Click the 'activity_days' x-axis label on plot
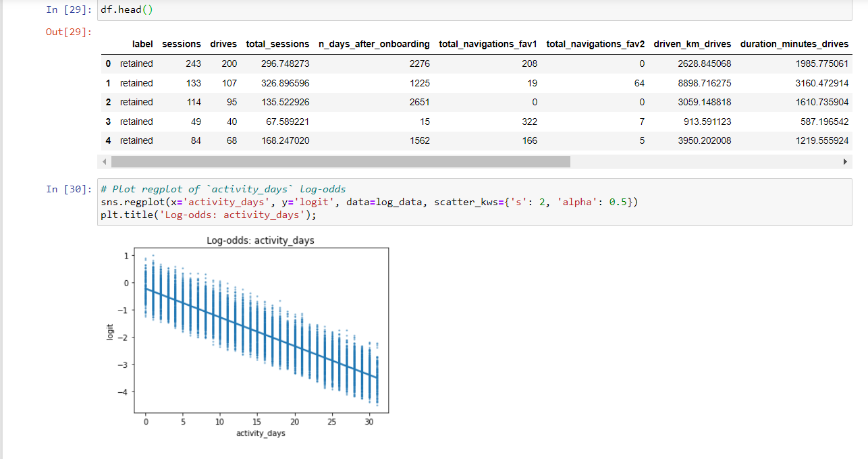868x459 pixels. click(261, 433)
